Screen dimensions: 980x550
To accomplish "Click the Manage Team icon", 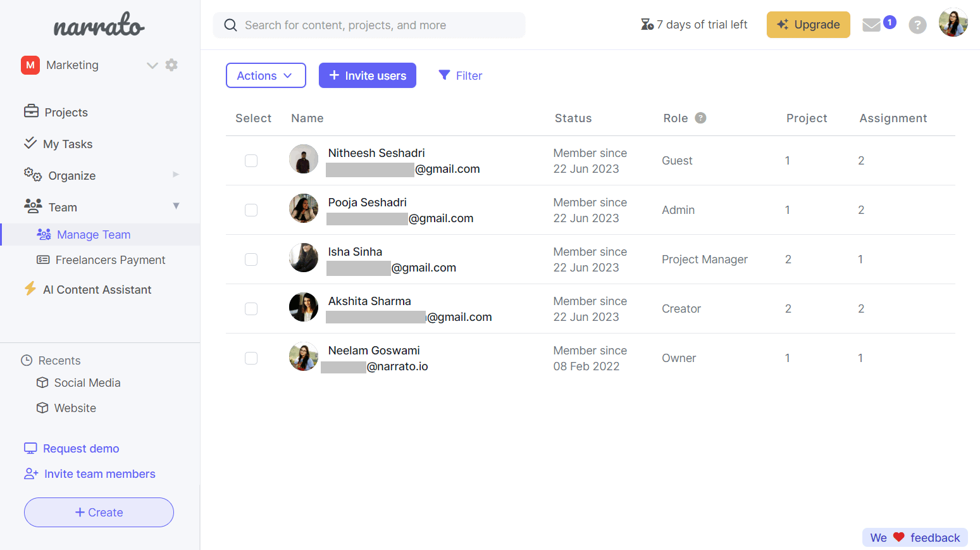I will tap(44, 234).
